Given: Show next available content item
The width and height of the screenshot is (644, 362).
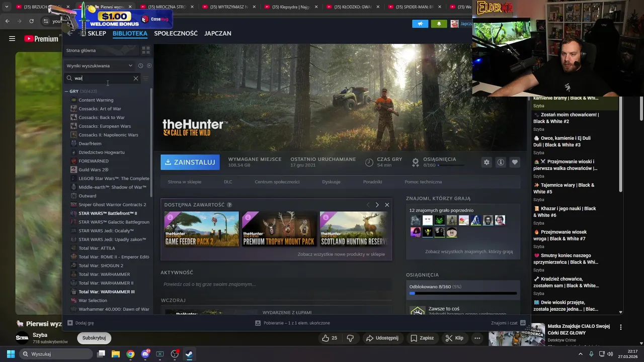Looking at the screenshot, I should point(377,205).
